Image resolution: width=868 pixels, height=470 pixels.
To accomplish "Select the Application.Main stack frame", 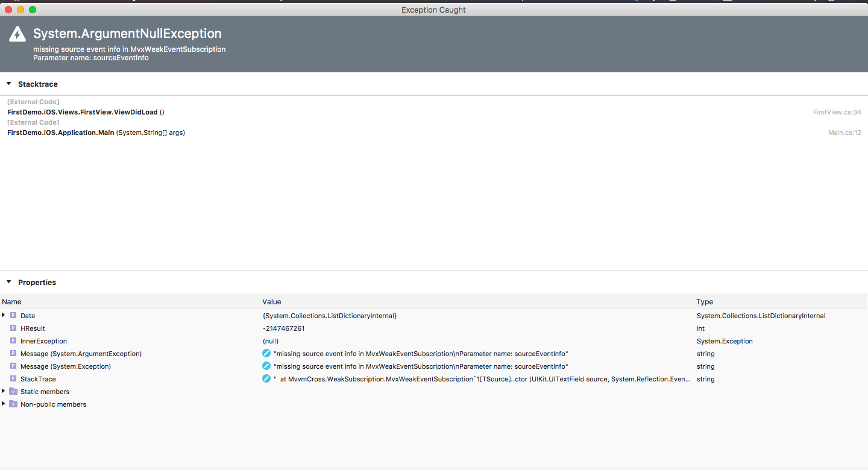I will pyautogui.click(x=434, y=133).
